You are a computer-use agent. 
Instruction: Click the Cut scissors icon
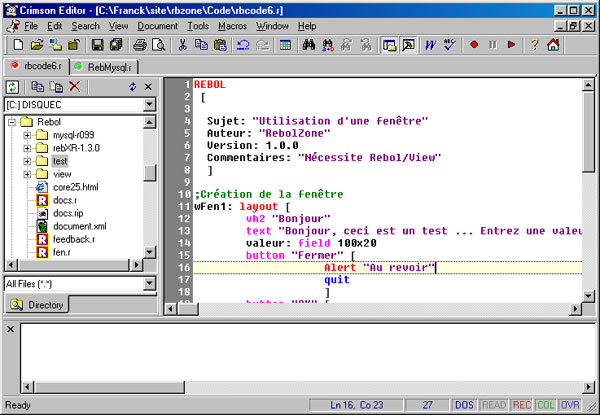[x=183, y=45]
